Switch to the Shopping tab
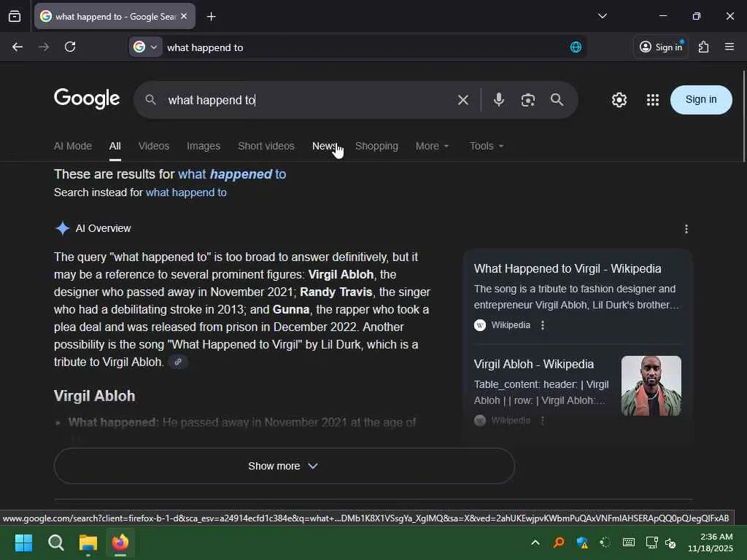The image size is (747, 560). click(376, 146)
